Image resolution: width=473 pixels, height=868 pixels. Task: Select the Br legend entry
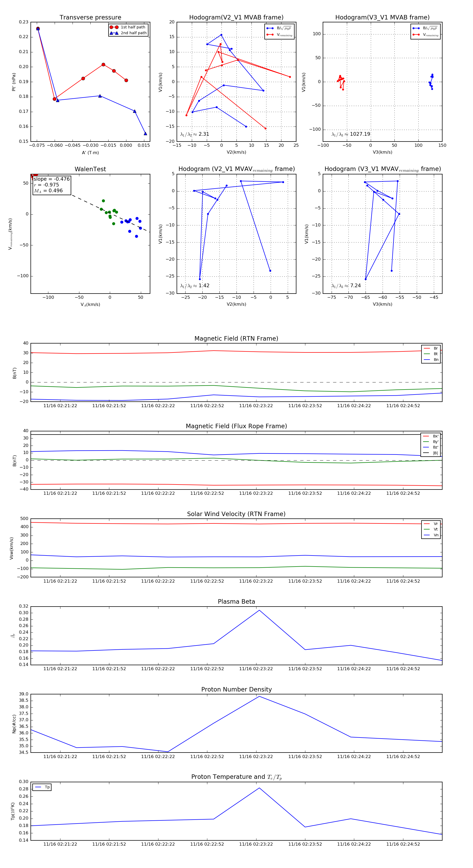coord(431,348)
